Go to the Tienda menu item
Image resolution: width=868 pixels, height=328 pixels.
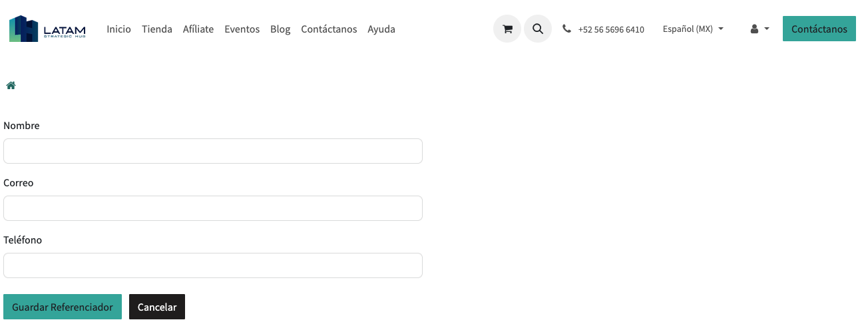(157, 29)
